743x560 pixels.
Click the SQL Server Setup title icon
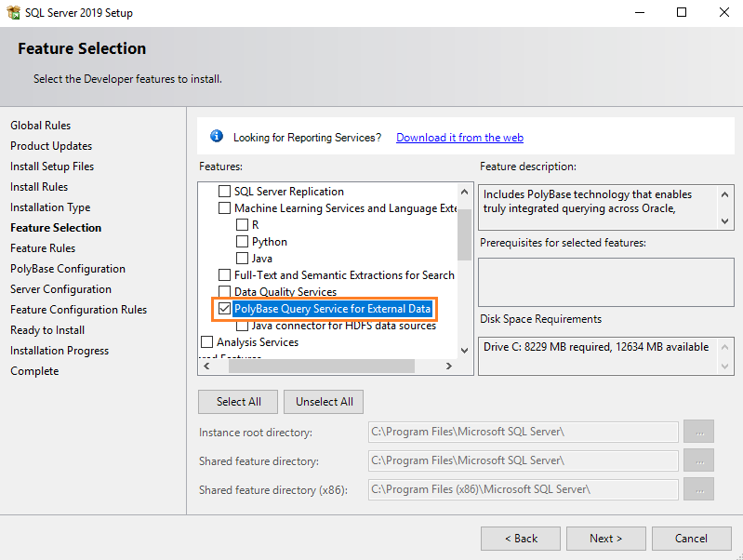[13, 12]
